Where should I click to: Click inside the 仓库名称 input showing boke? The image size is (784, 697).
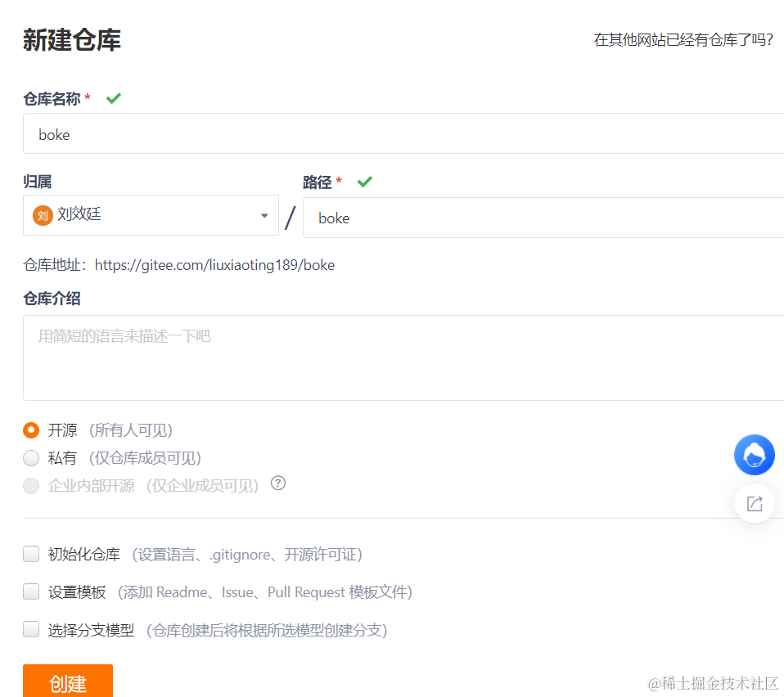327,134
